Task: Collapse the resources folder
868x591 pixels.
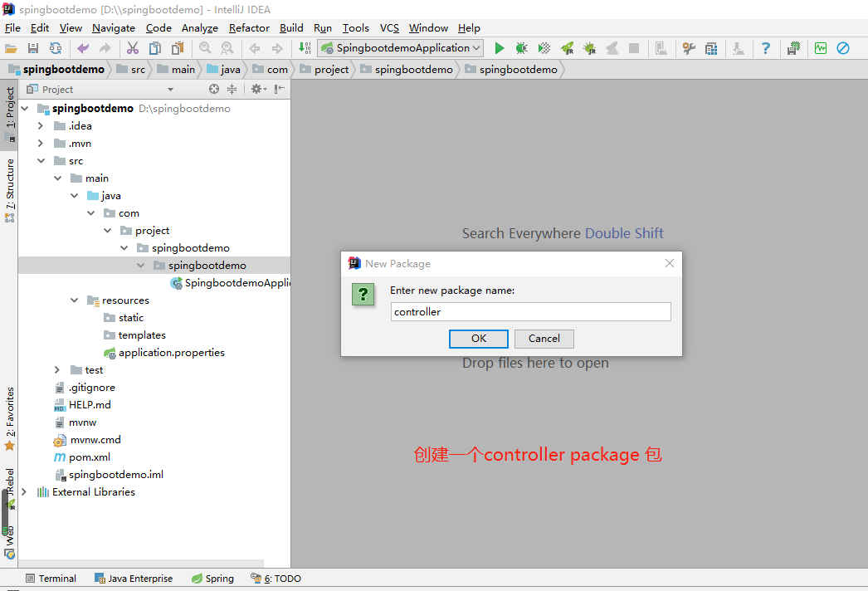Action: (x=74, y=300)
